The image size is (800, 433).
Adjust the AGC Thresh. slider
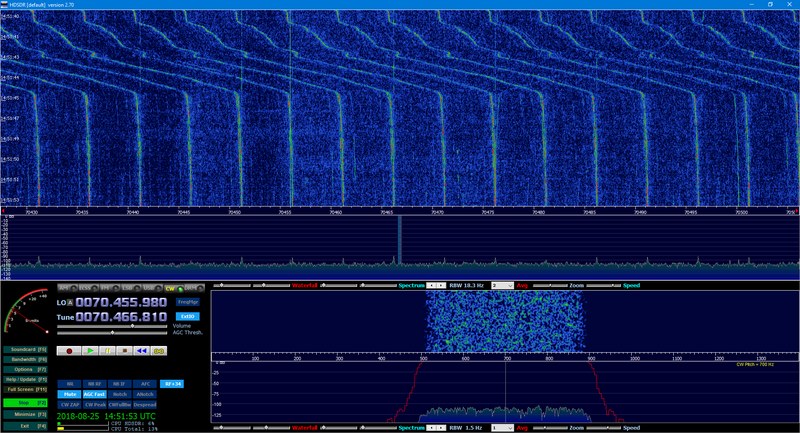pos(112,333)
